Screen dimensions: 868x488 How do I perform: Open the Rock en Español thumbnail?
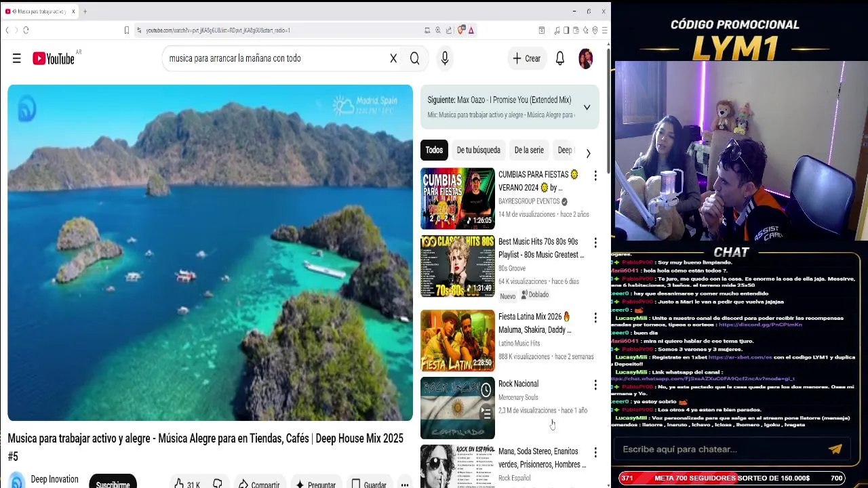tap(458, 466)
